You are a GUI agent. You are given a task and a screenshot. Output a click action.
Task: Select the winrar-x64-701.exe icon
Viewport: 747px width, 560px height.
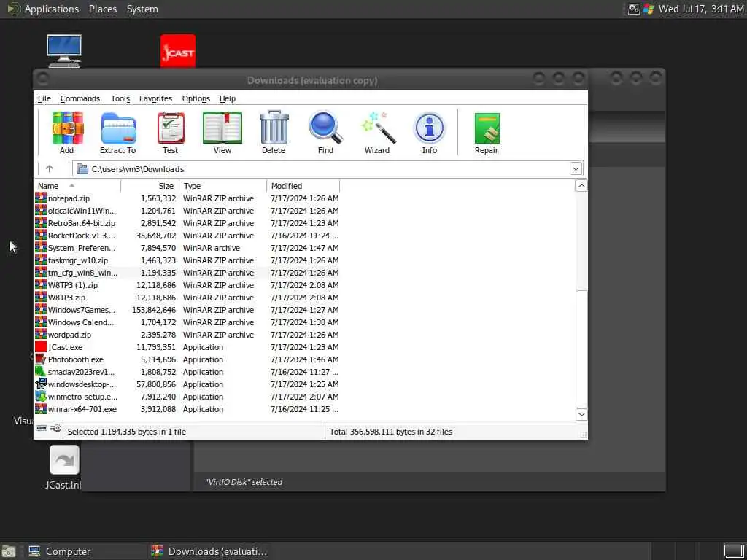point(41,409)
